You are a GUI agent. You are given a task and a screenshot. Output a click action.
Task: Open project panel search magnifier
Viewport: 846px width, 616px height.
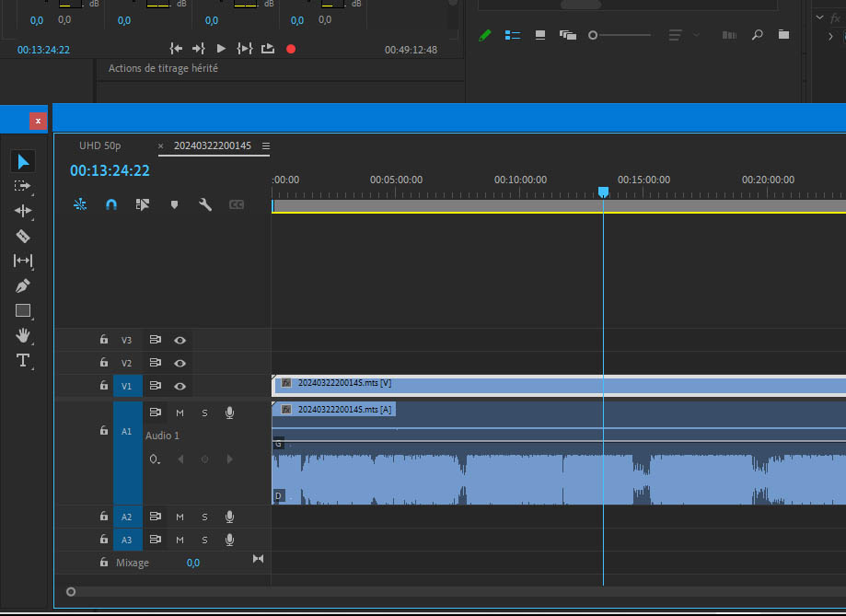[x=758, y=35]
